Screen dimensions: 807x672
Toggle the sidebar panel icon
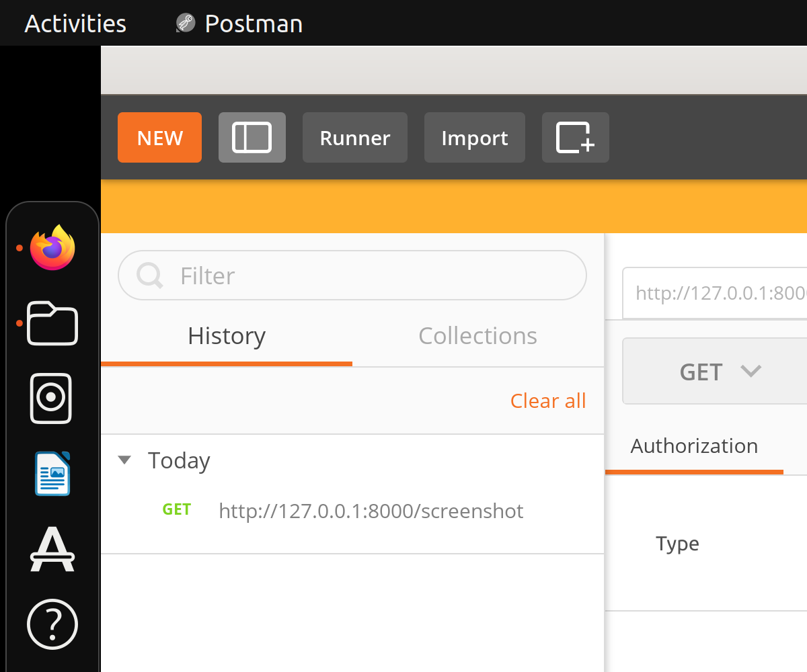252,138
